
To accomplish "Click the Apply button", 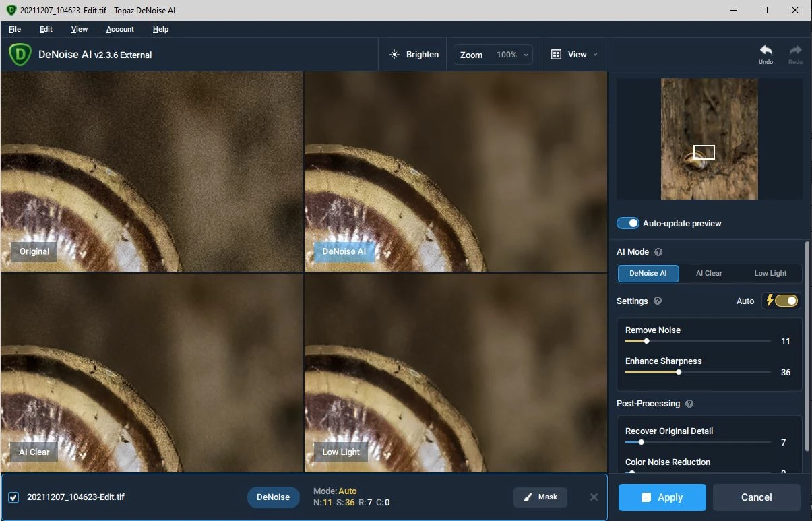I will (662, 497).
